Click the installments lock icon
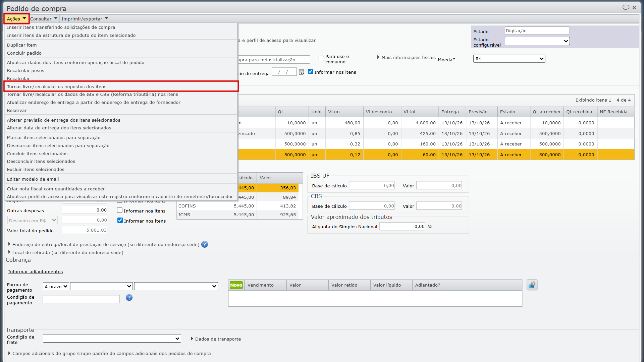Screen dimensions: 644x362 pos(532,285)
